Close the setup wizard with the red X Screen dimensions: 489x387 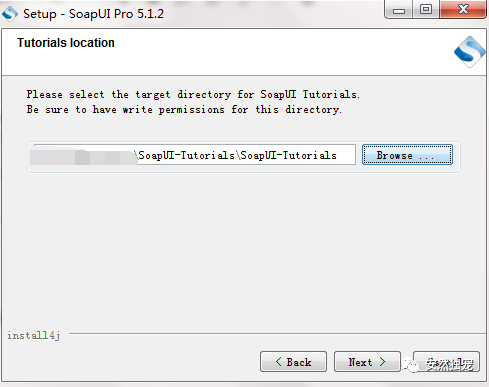click(463, 9)
